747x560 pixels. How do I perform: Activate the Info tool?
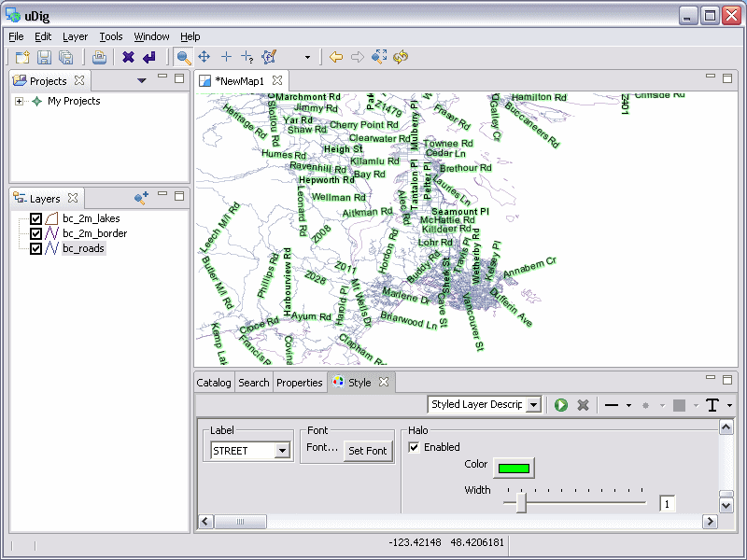point(248,57)
